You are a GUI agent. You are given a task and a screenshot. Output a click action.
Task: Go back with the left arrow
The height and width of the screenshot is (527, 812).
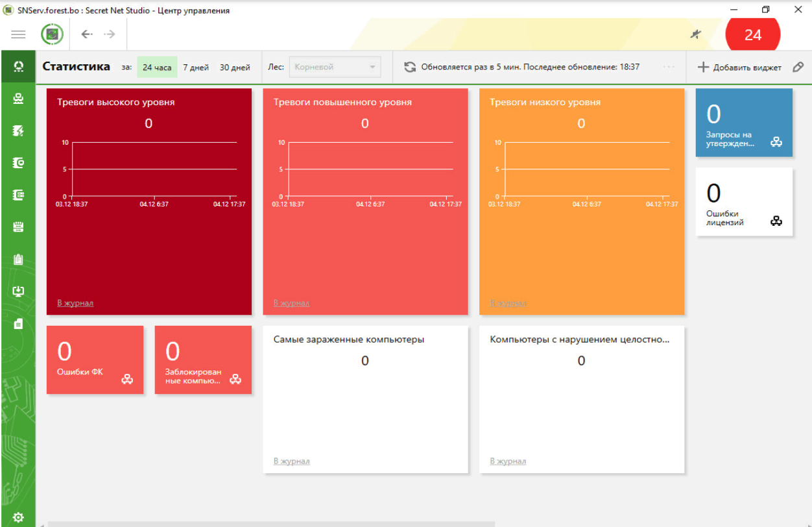pyautogui.click(x=86, y=34)
